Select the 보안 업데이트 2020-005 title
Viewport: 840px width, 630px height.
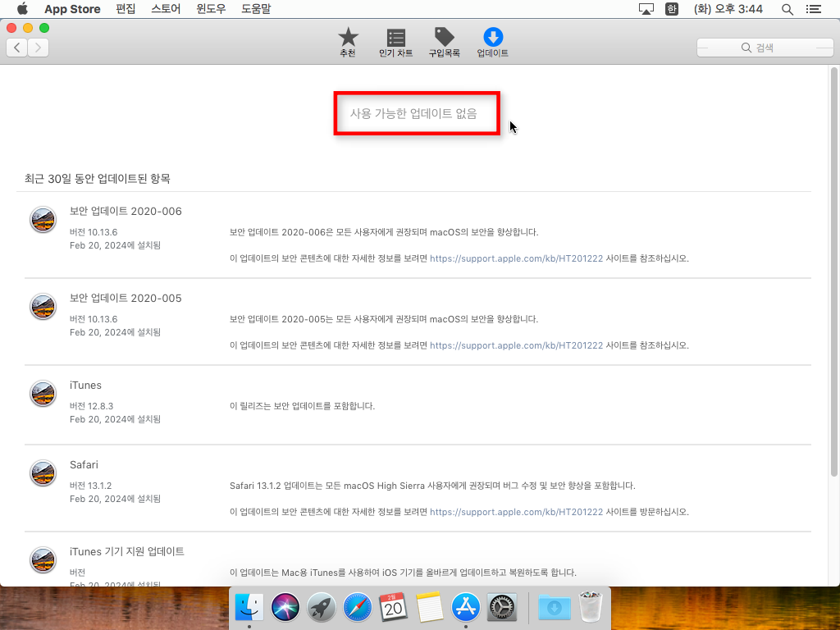click(x=126, y=298)
